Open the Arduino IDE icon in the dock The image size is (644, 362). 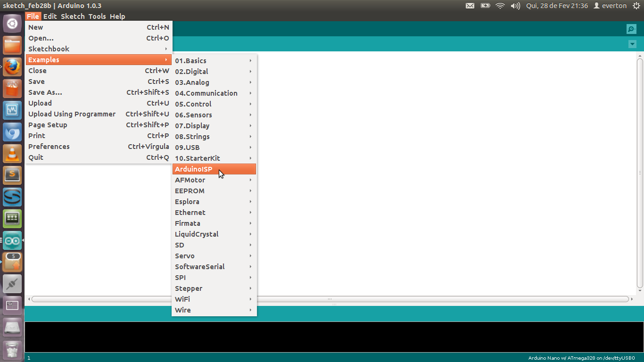point(12,240)
